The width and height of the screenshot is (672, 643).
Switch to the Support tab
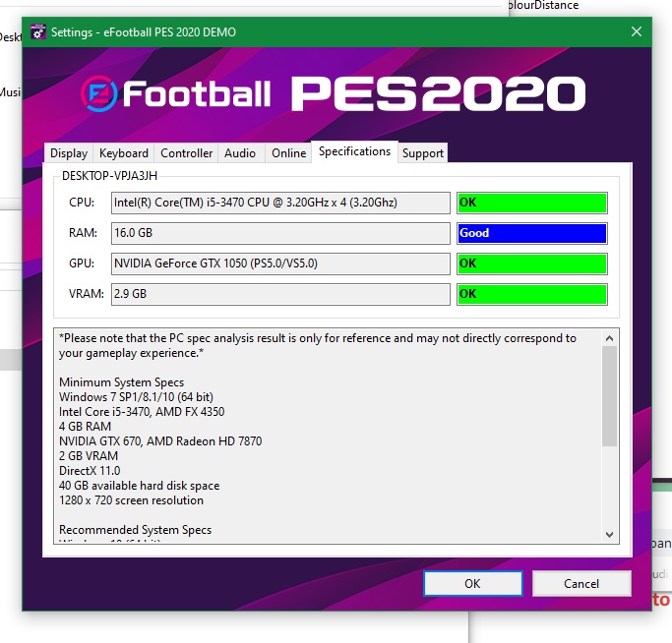click(423, 153)
